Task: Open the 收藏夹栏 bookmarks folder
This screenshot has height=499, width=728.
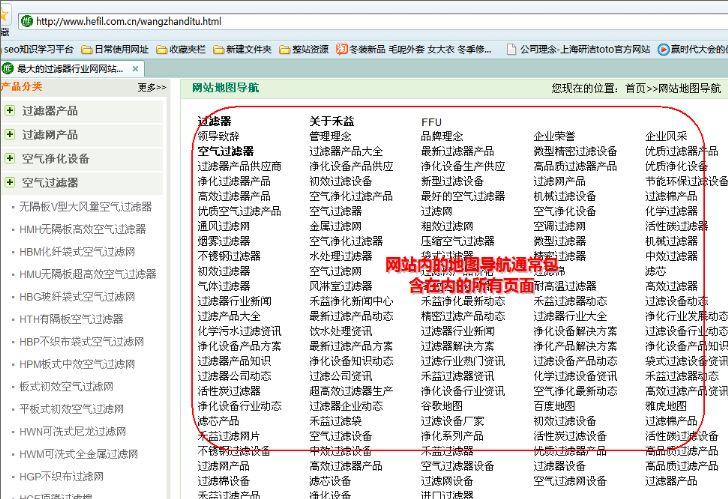Action: (183, 48)
